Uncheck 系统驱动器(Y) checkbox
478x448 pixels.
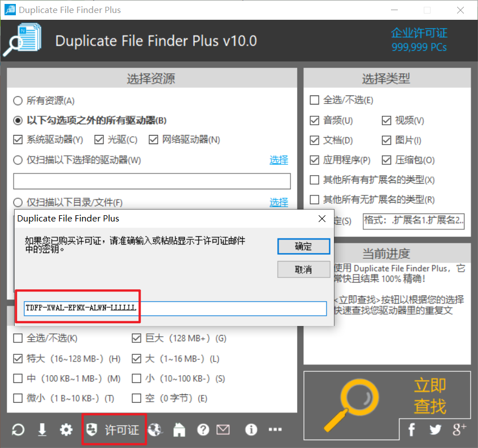pyautogui.click(x=18, y=140)
